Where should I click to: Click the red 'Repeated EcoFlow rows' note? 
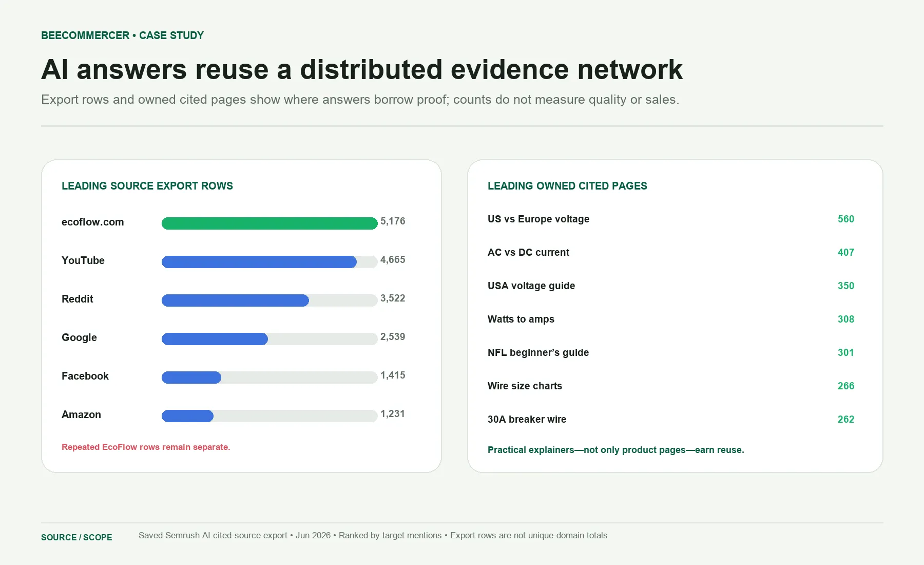pyautogui.click(x=146, y=447)
